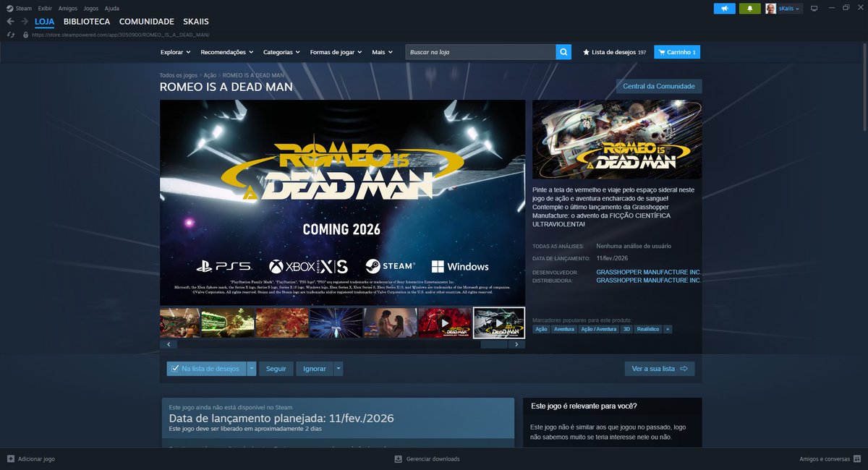Select the couple embracing screenshot thumbnail
Viewport: 868px width, 470px height.
[390, 322]
